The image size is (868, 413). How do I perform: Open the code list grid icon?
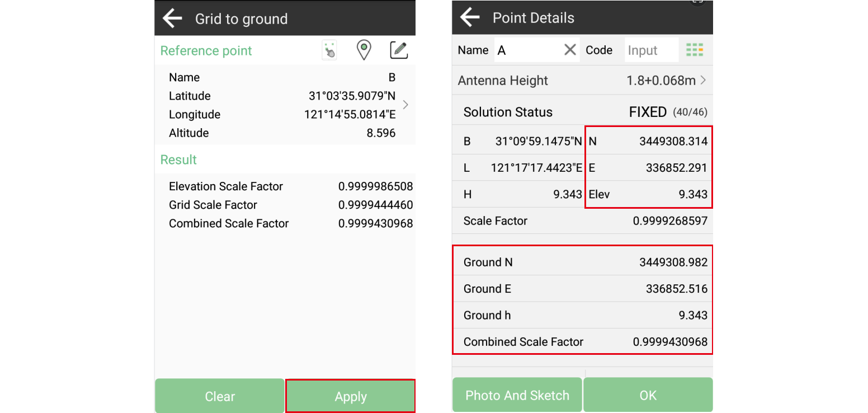[695, 50]
